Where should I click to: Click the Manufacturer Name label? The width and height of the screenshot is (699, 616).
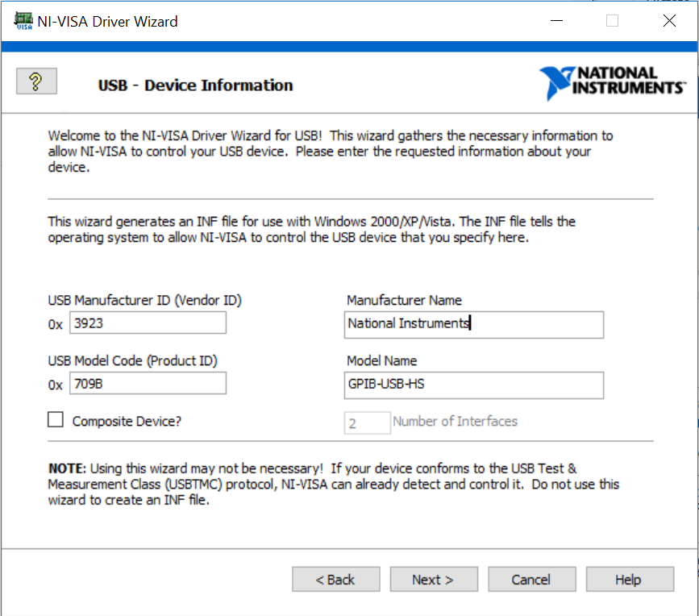pyautogui.click(x=404, y=300)
